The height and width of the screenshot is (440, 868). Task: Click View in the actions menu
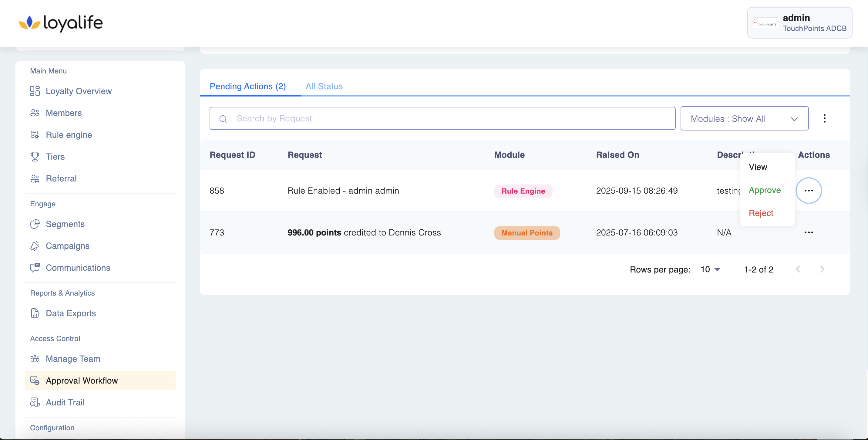[x=758, y=167]
